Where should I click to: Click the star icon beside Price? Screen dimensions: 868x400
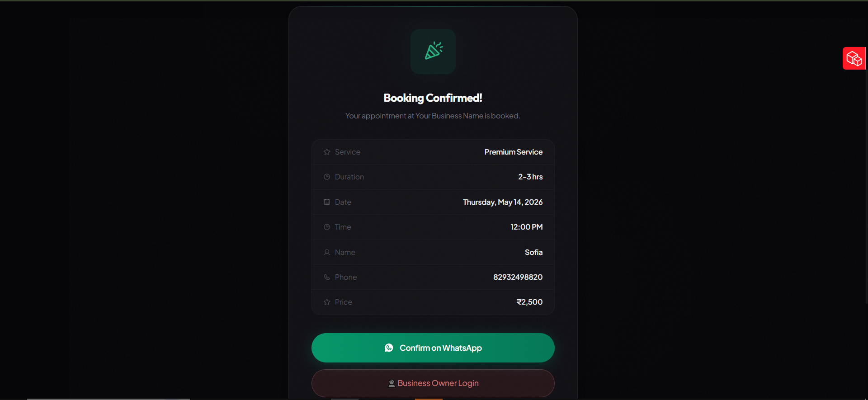coord(327,302)
